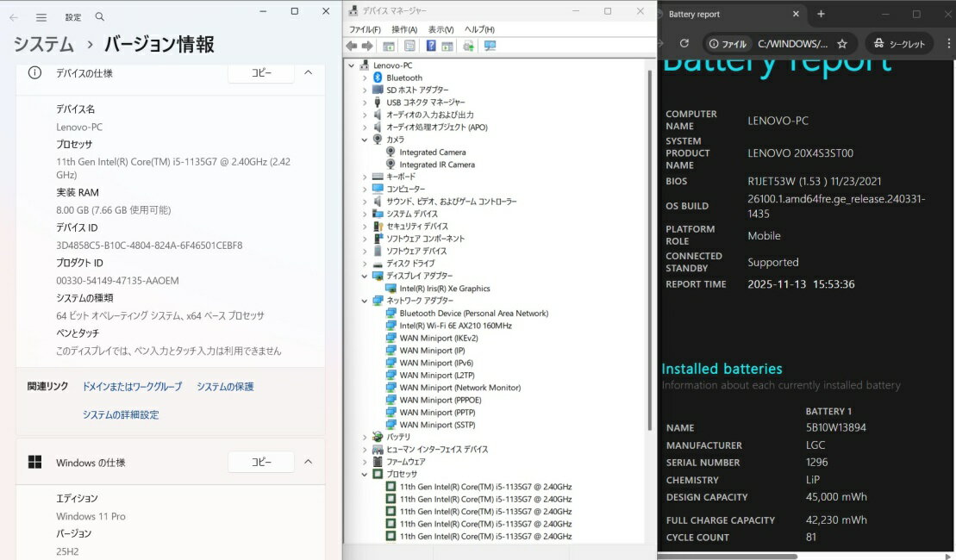
Task: Expand the Bluetooth device category
Action: (x=365, y=78)
